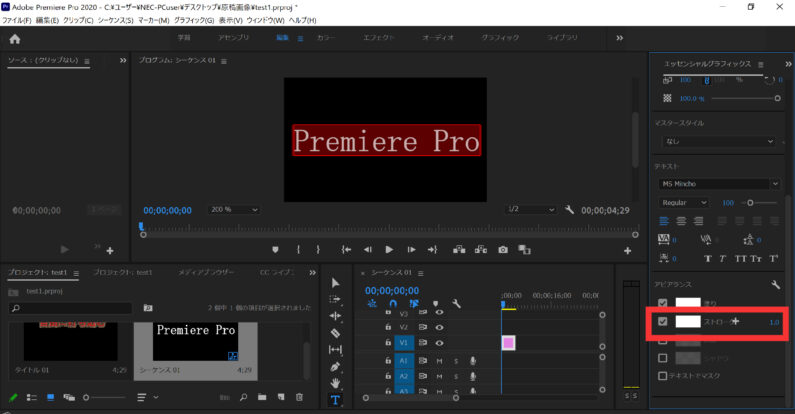
Task: Click the Export Frame camera icon
Action: (503, 249)
